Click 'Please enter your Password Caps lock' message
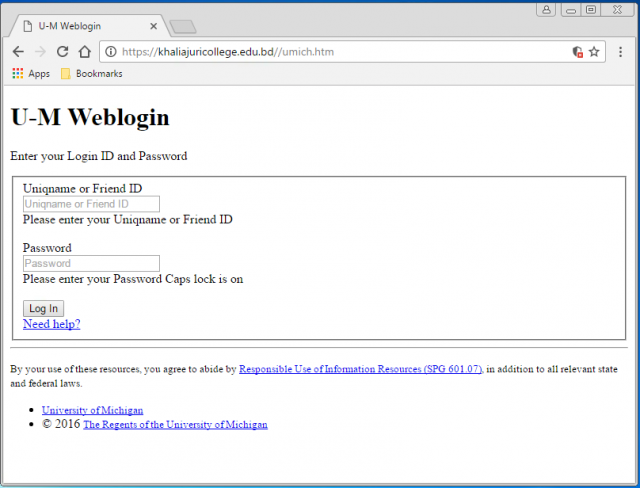This screenshot has height=488, width=640. tap(133, 279)
